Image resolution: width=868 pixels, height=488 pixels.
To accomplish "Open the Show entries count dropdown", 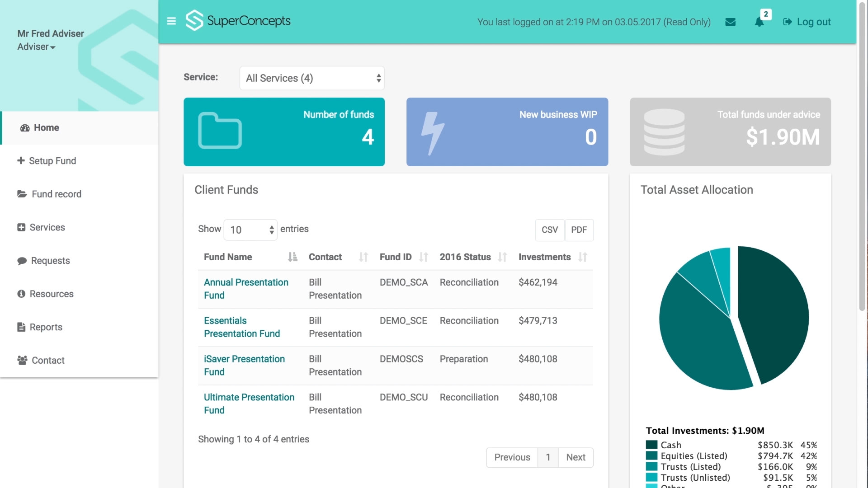I will [x=250, y=230].
